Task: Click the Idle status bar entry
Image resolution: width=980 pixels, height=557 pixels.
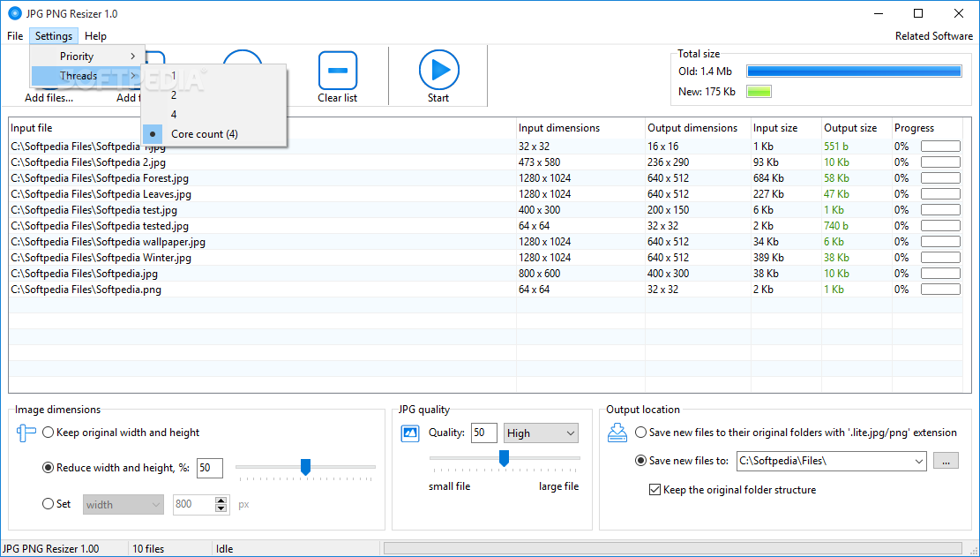Action: coord(224,549)
